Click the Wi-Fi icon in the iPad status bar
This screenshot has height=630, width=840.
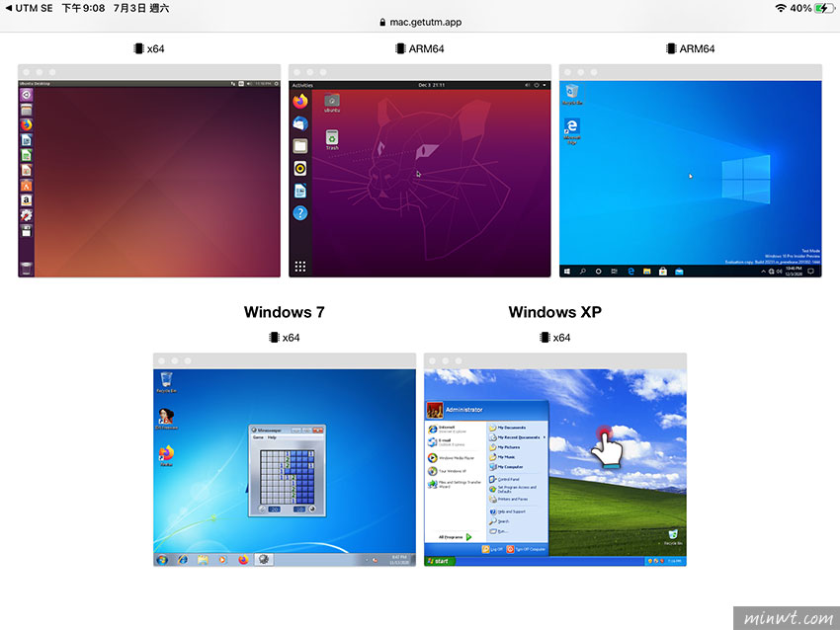781,8
